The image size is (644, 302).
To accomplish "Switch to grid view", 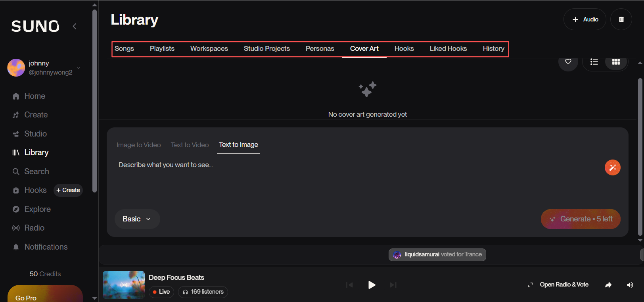I will tap(616, 62).
